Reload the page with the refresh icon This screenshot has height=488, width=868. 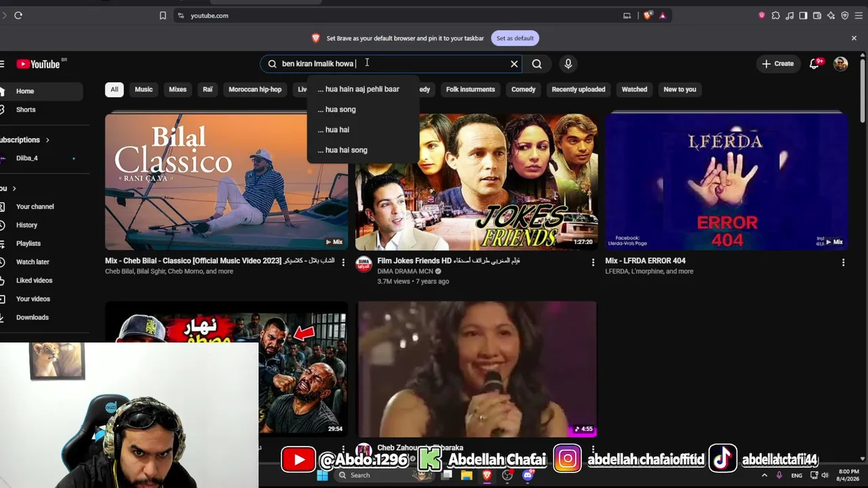(x=18, y=16)
